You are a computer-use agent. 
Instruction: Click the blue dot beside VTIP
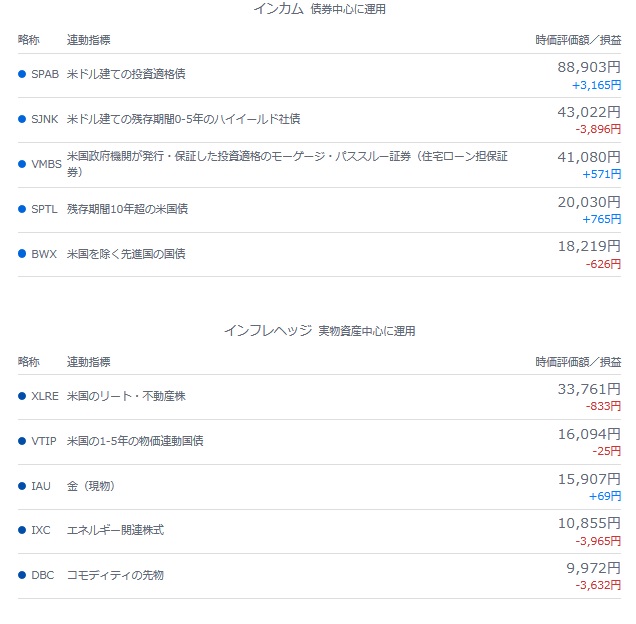point(22,441)
